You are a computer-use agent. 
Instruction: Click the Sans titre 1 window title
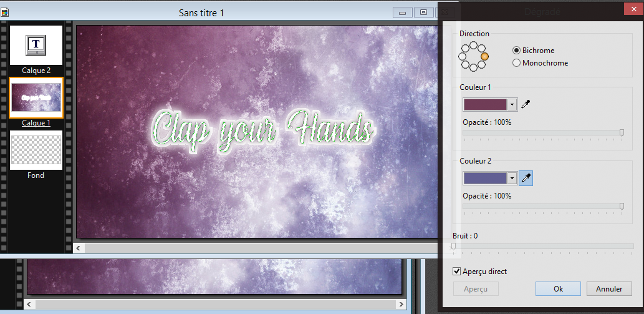coord(201,12)
